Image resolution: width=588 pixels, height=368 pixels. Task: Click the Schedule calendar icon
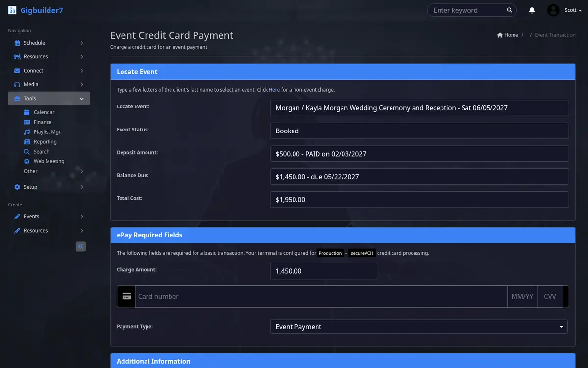tap(17, 43)
